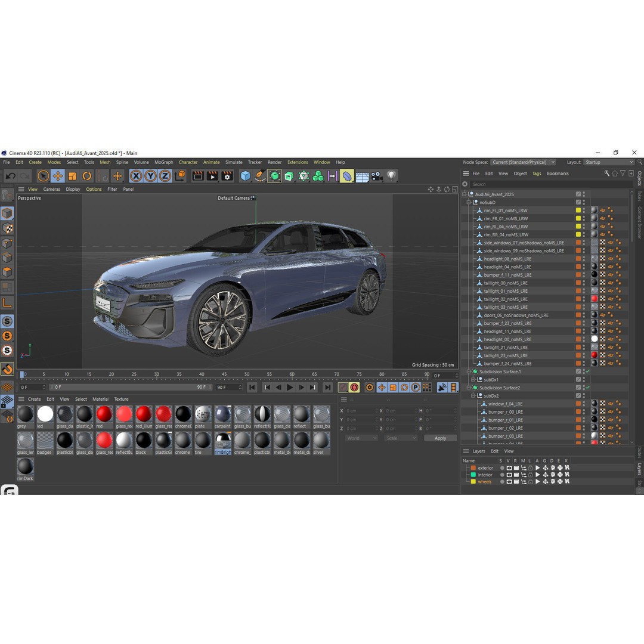644x644 pixels.
Task: Click the Undo arrow icon
Action: tap(11, 176)
